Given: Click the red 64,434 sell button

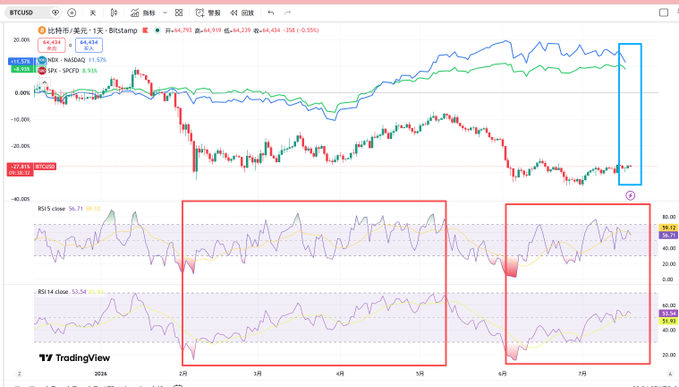Looking at the screenshot, I should pyautogui.click(x=52, y=45).
